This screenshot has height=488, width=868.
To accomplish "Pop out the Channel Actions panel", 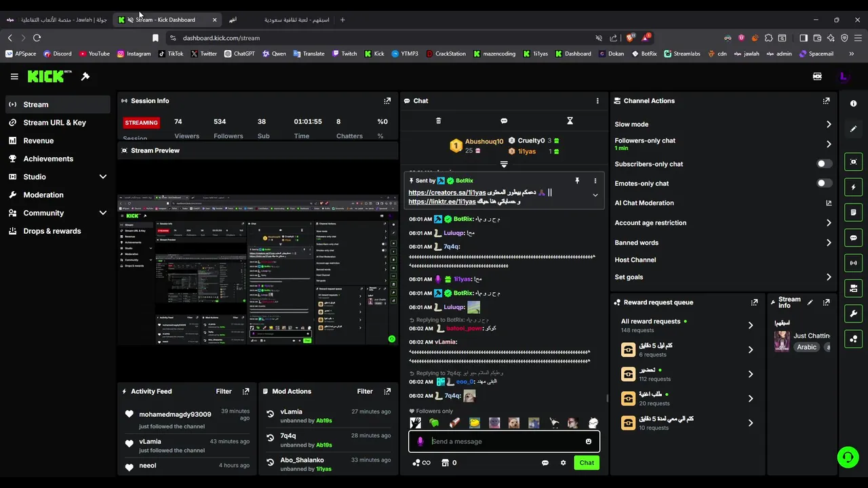I will [x=826, y=100].
